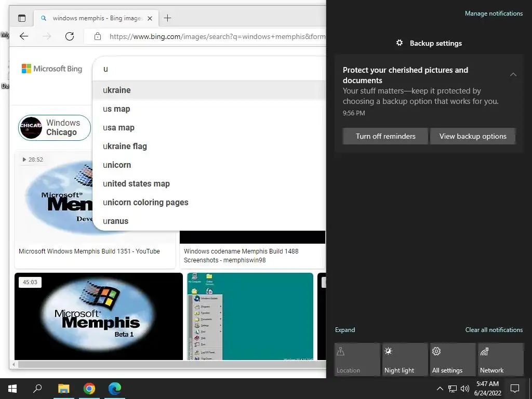532x399 pixels.
Task: Open All settings quick action
Action: [x=453, y=360]
